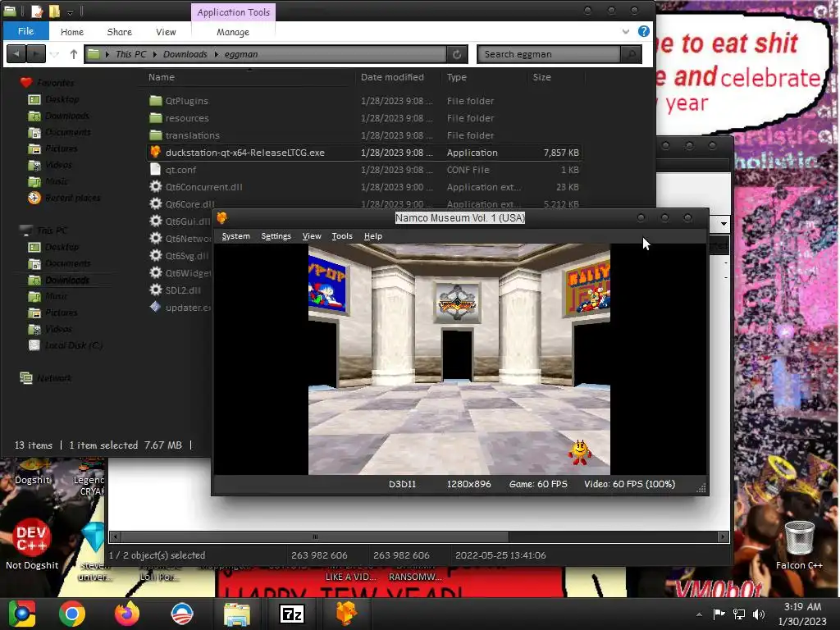840x630 pixels.
Task: Open Desktop under Favorites
Action: coord(62,99)
